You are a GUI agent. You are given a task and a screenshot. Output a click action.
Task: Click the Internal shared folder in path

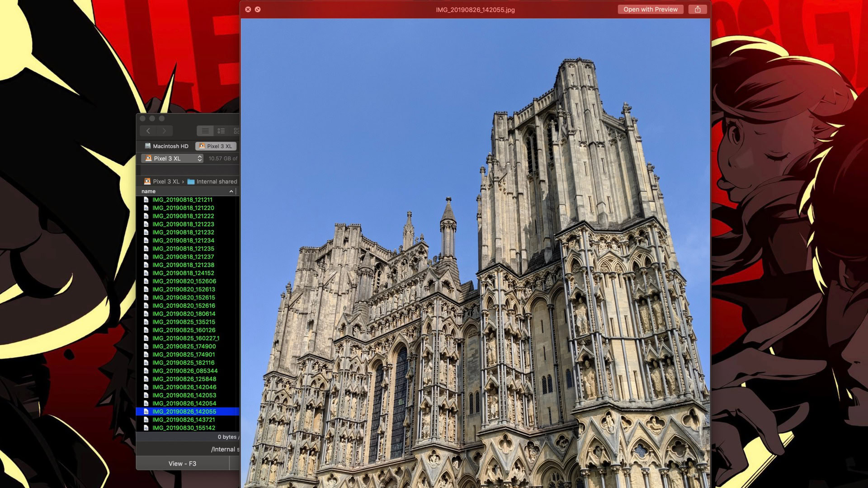[x=216, y=182]
